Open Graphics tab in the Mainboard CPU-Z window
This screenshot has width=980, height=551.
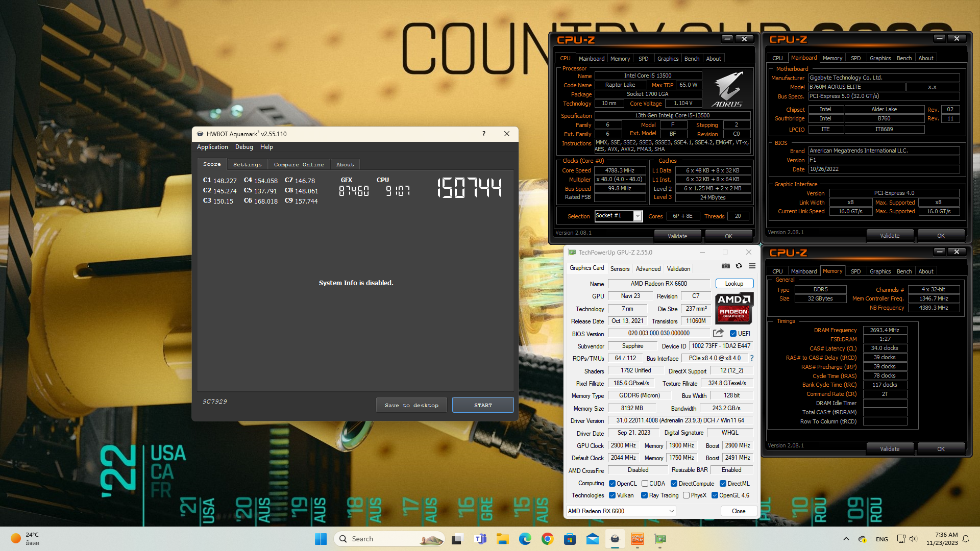[x=880, y=58]
